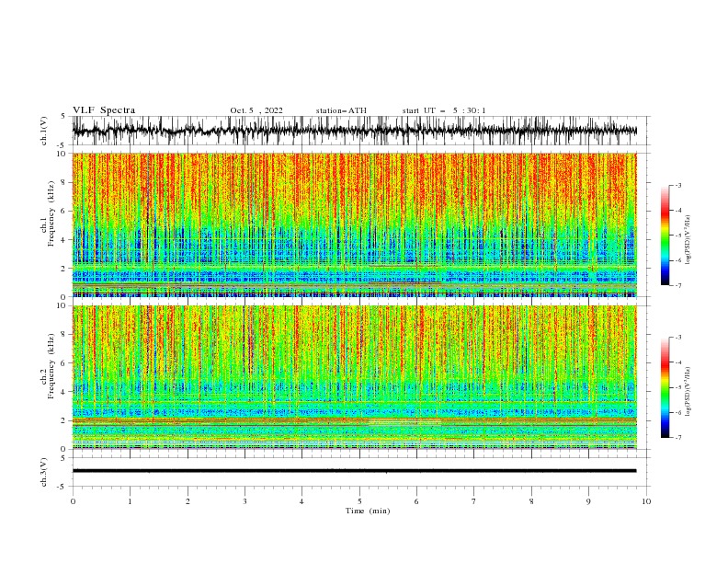
Task: Click time axis tick label "3"
Action: pyautogui.click(x=245, y=501)
